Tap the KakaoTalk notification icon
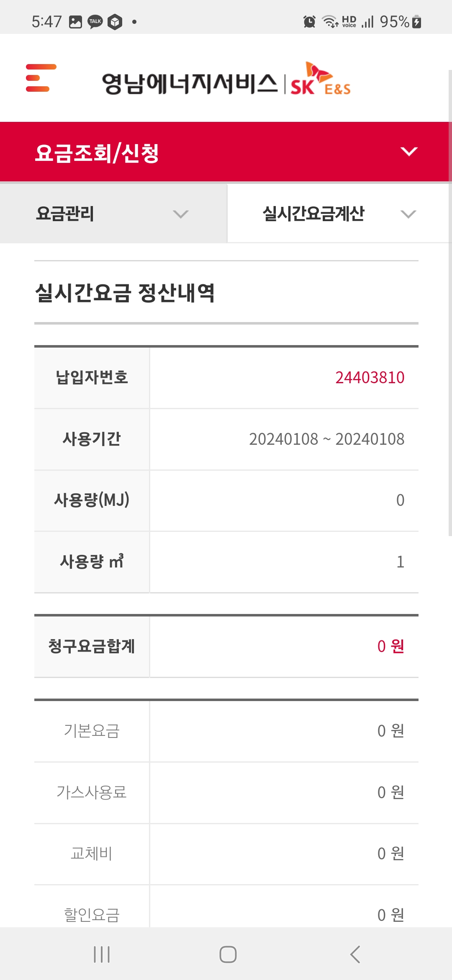The image size is (452, 980). pyautogui.click(x=95, y=22)
